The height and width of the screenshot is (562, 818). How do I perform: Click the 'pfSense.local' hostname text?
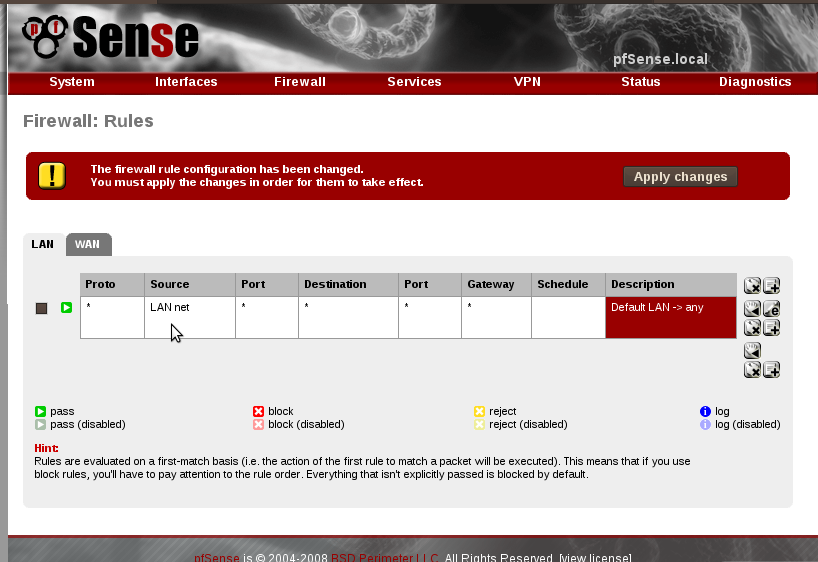[x=660, y=59]
